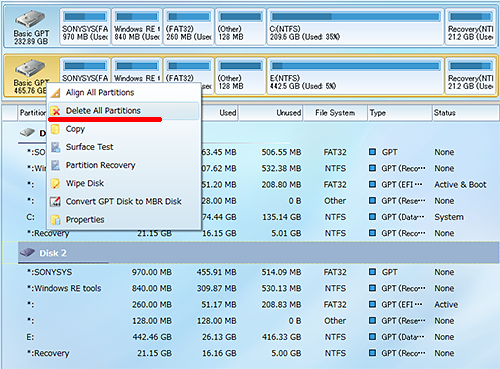
Task: Select the 465.76 GB Basic GPT disk icon
Action: point(30,68)
